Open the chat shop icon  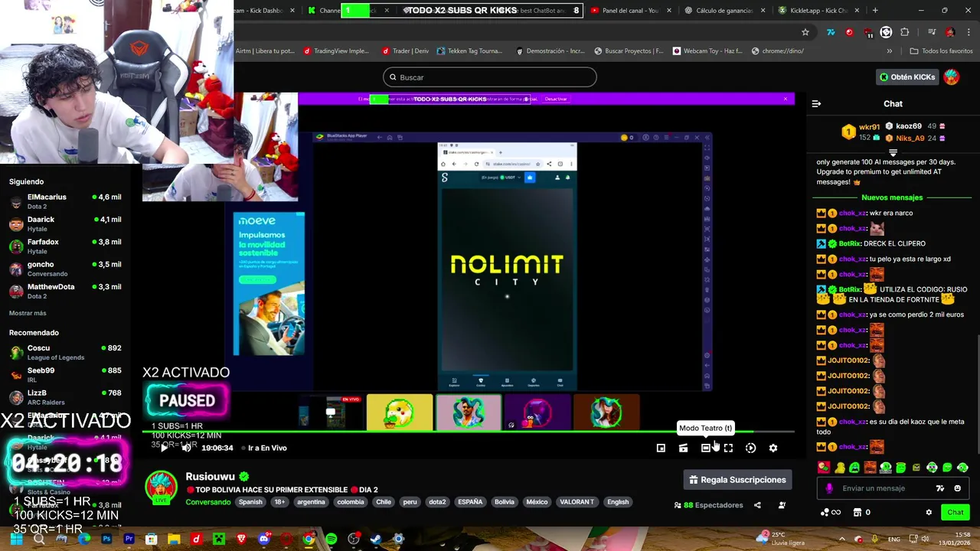[x=857, y=512]
